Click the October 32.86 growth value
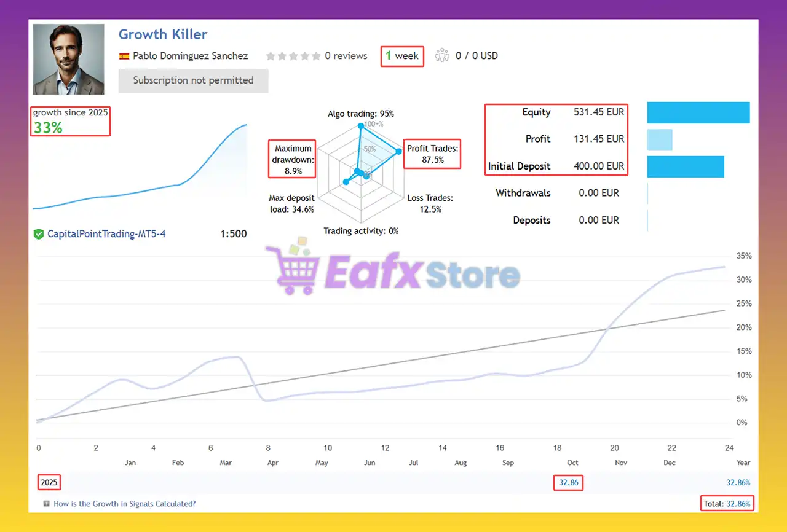The image size is (787, 532). [569, 483]
